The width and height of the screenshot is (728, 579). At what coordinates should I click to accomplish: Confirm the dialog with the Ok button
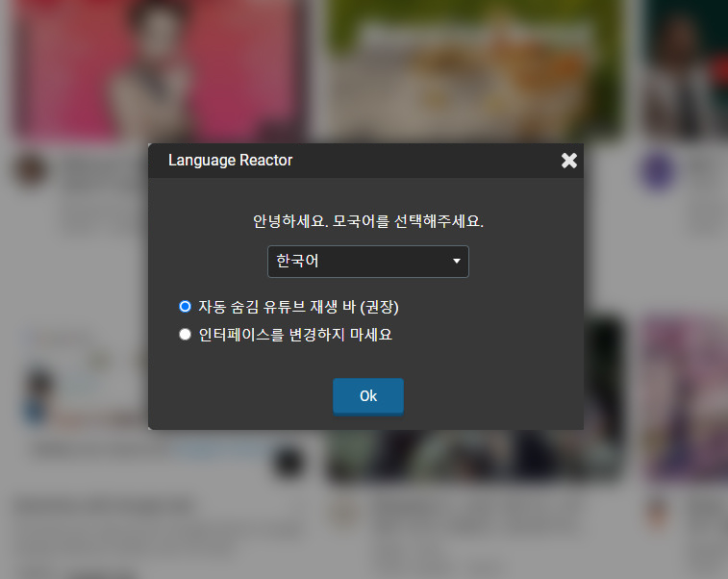coord(368,396)
